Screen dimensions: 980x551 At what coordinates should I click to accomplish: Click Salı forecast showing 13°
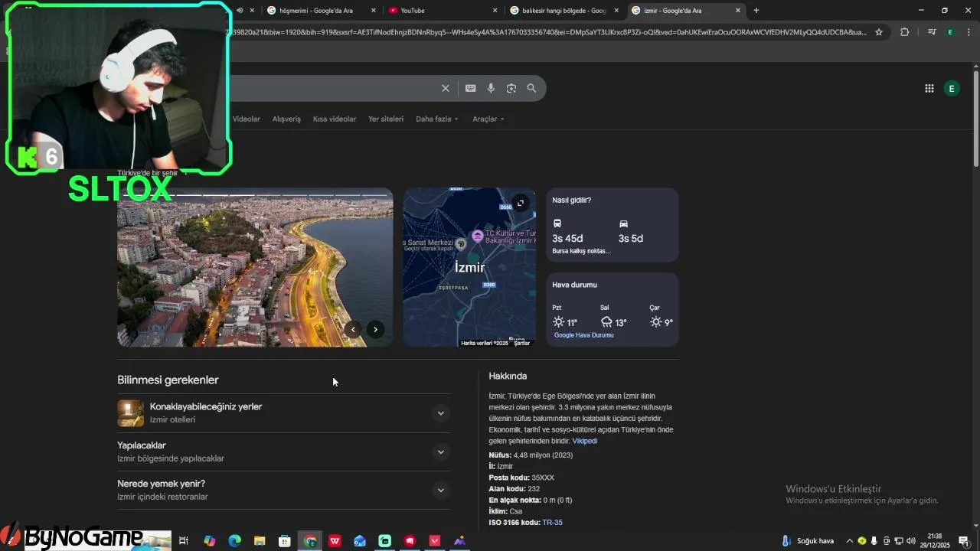(x=613, y=316)
